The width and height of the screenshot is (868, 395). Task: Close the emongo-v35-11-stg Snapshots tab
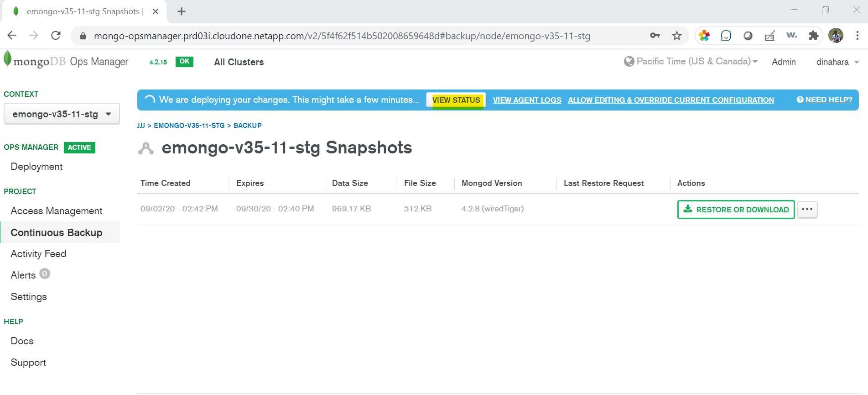(x=156, y=11)
